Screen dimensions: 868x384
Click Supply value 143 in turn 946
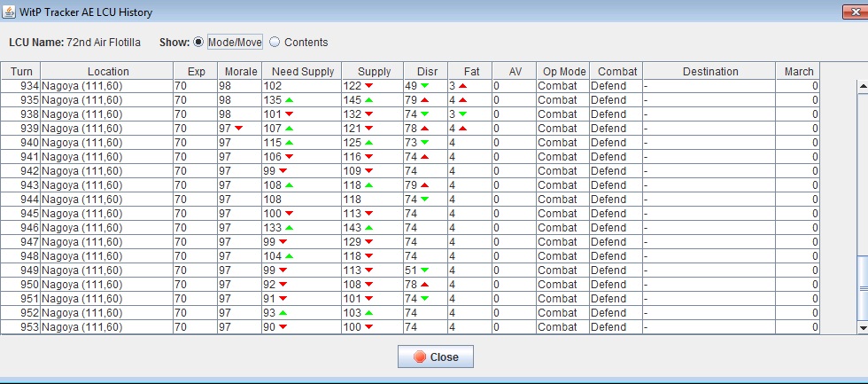pyautogui.click(x=373, y=228)
